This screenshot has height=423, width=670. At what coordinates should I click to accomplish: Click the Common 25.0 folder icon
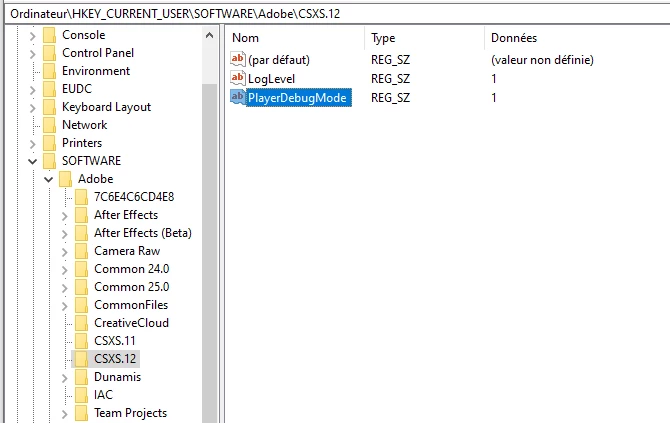coord(81,287)
